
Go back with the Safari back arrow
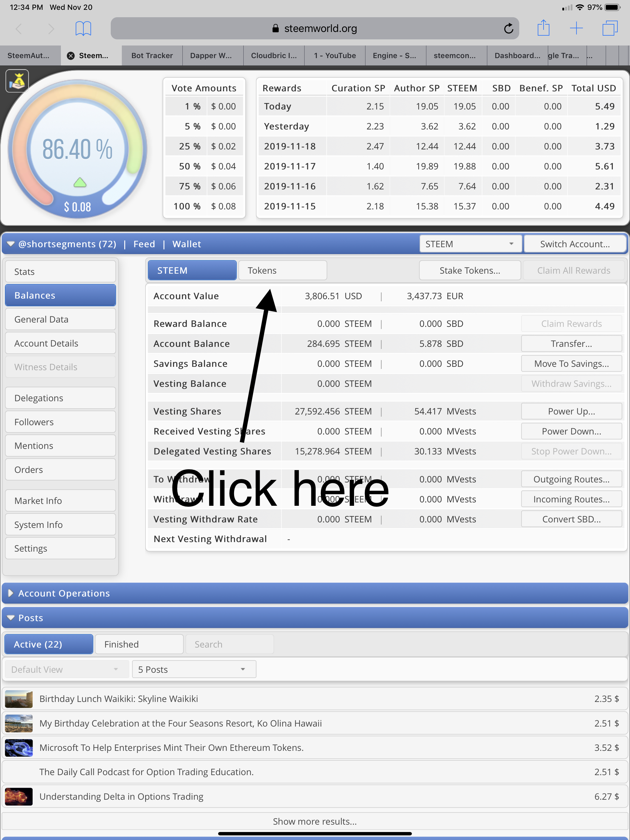(19, 29)
